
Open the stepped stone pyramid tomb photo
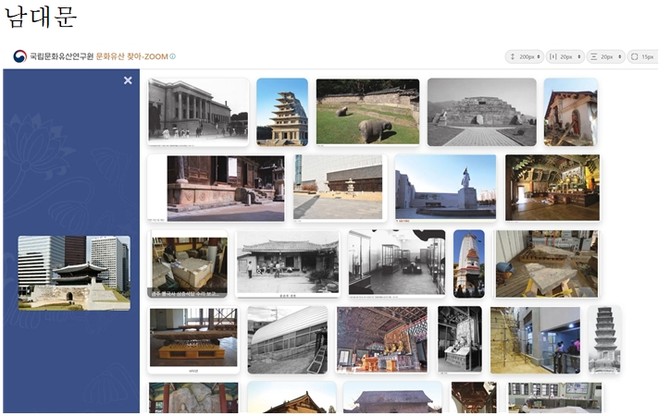[482, 112]
